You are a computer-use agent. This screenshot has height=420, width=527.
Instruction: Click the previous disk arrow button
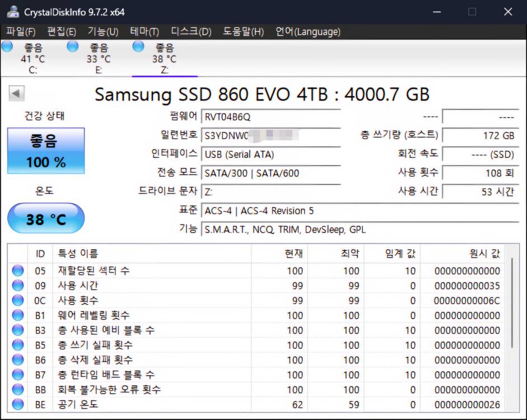[x=16, y=93]
